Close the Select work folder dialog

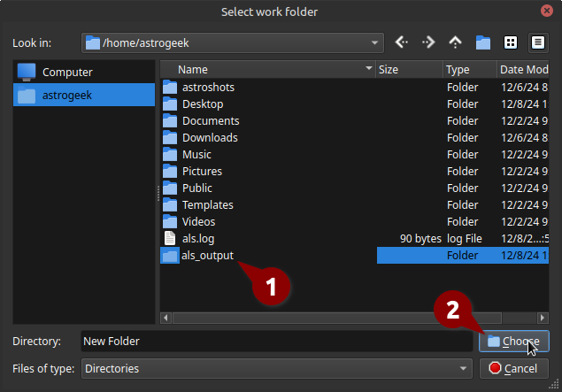(547, 11)
